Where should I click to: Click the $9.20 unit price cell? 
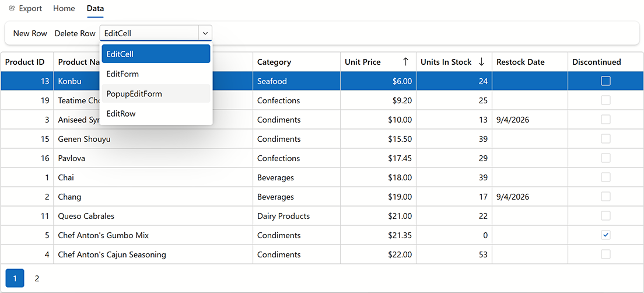coord(378,100)
